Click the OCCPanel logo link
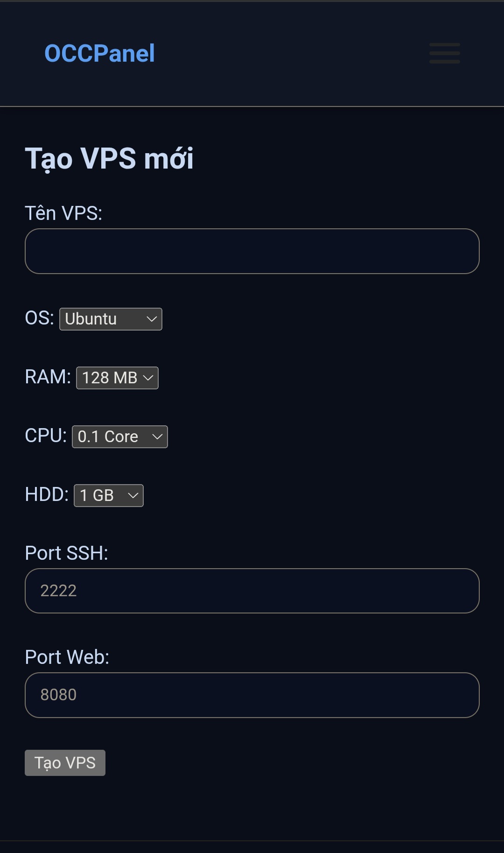504x853 pixels. coord(99,53)
